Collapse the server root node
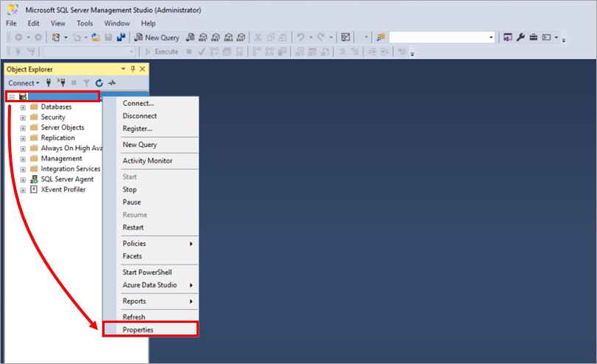597x364 pixels. coord(13,97)
